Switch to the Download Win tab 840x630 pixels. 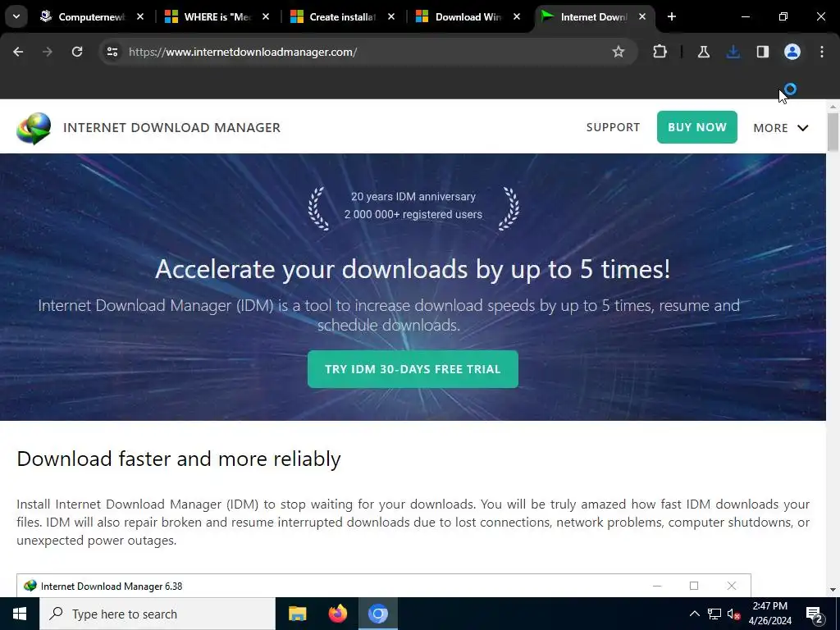point(468,16)
